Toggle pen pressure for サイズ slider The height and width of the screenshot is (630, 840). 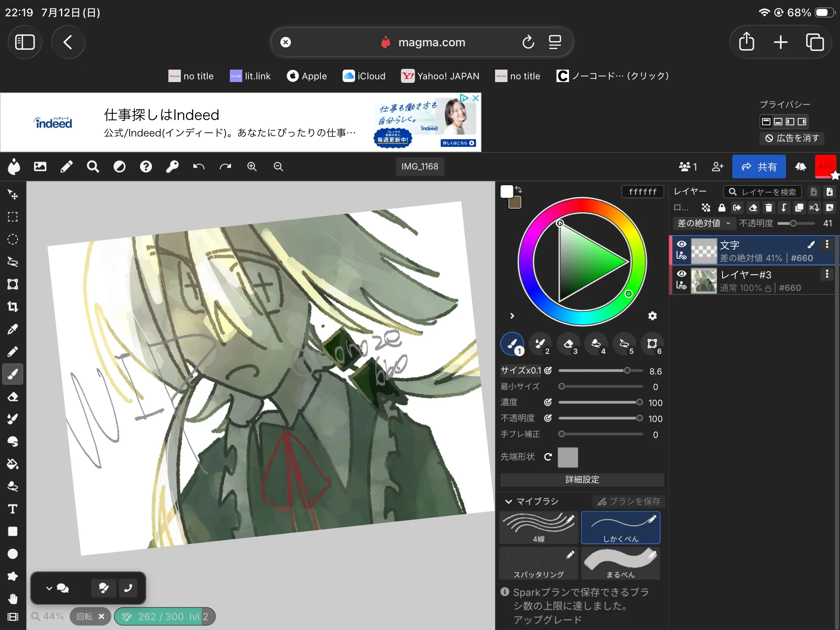[x=548, y=370]
